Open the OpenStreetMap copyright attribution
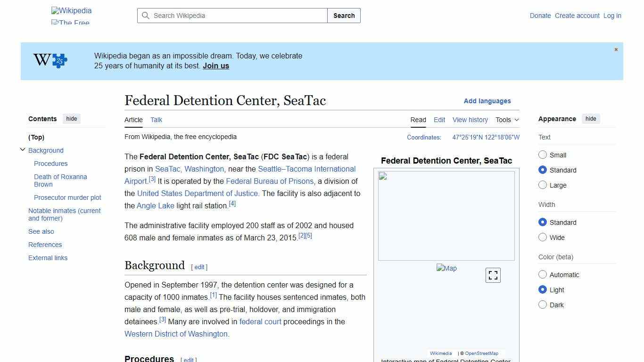The image size is (644, 362). click(481, 353)
